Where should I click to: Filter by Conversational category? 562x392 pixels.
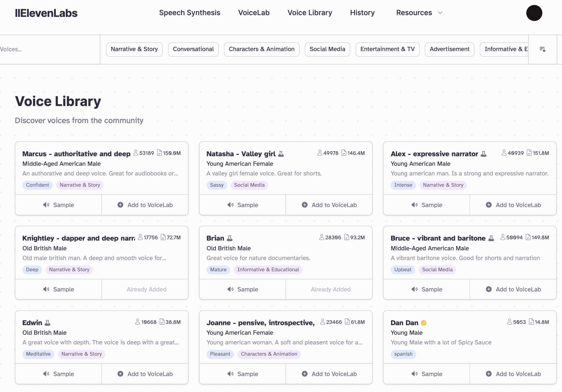tap(193, 49)
